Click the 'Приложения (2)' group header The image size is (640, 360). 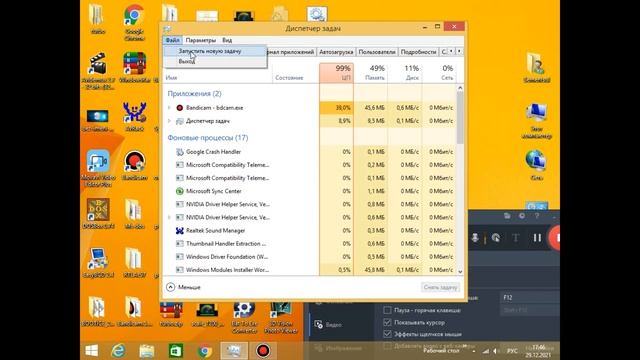[194, 93]
